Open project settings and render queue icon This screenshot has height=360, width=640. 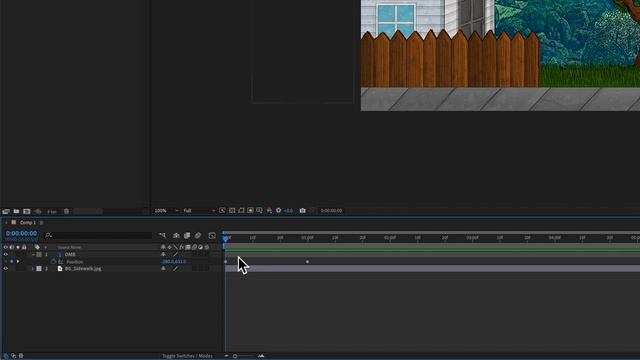(x=38, y=211)
